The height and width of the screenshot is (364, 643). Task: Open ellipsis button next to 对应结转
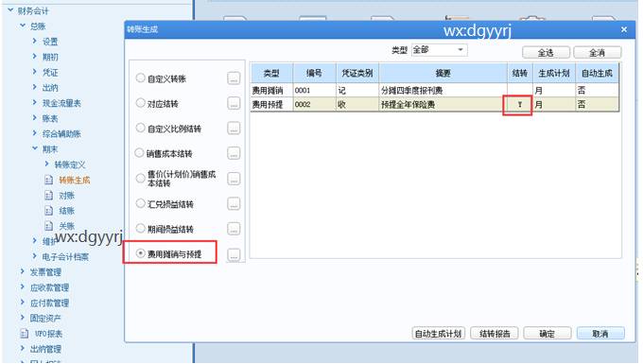tap(234, 104)
